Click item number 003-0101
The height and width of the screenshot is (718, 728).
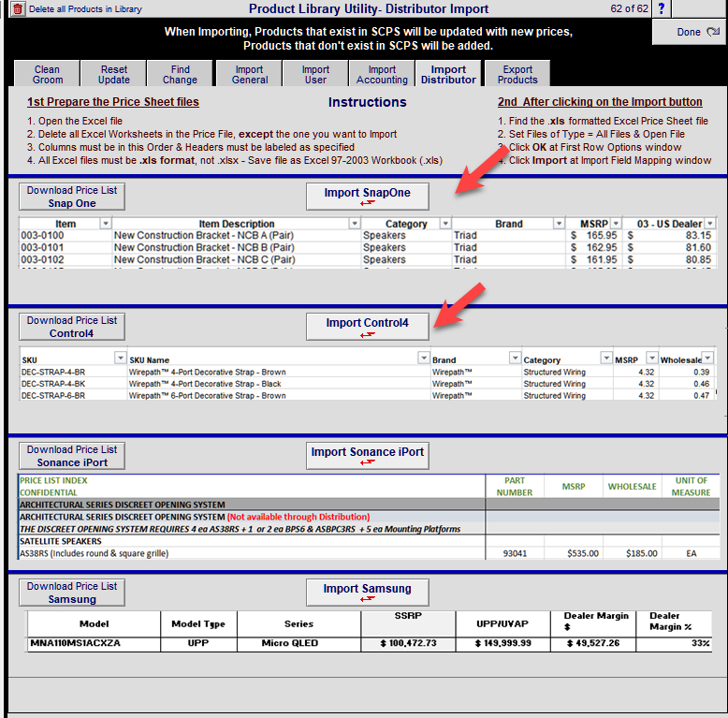(42, 247)
